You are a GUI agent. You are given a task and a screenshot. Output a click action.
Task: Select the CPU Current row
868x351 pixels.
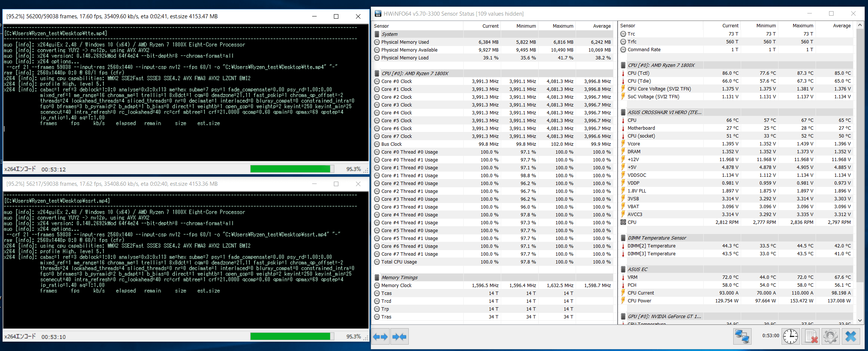pos(736,293)
